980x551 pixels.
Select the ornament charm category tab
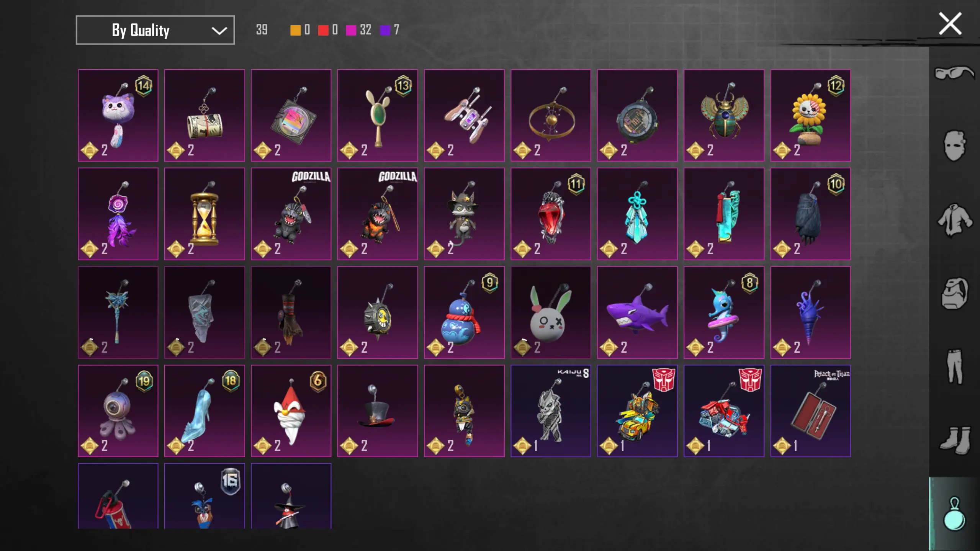(x=954, y=514)
